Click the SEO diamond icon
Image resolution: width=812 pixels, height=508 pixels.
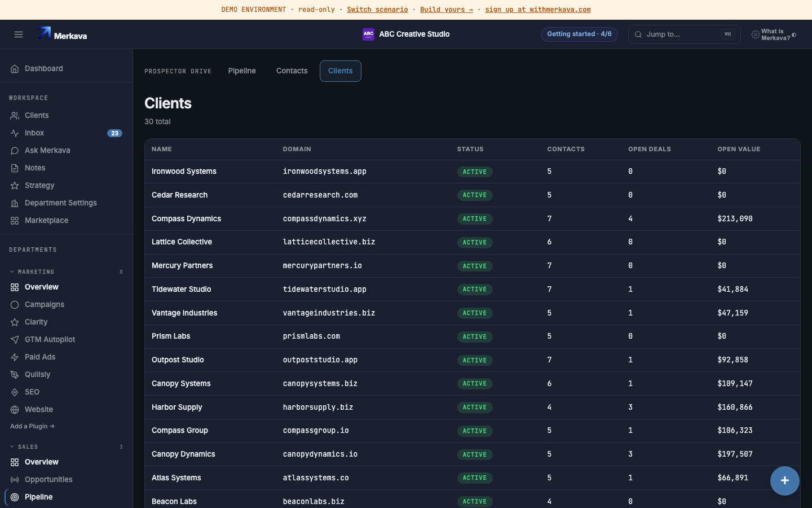(x=15, y=392)
